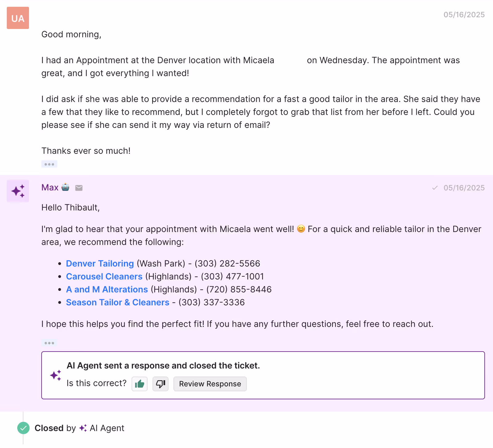Viewport: 493px width, 448px height.
Task: Click the AI Agent label in the closed status
Action: 107,428
